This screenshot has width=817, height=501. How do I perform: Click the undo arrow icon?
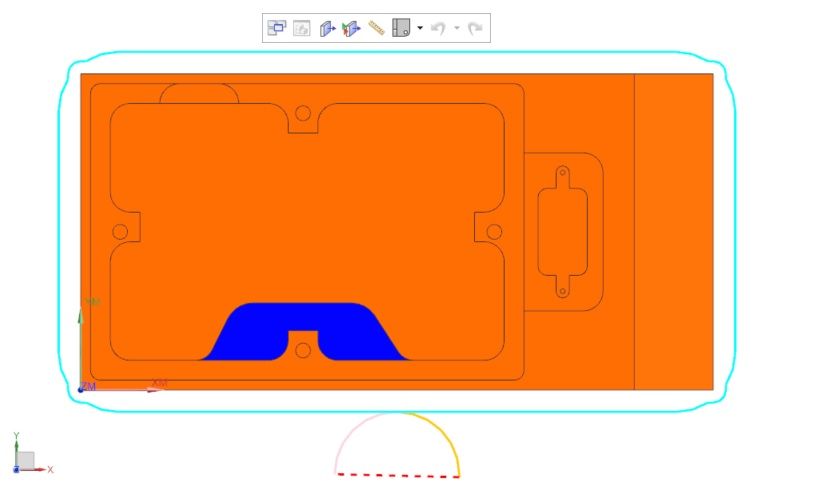pyautogui.click(x=438, y=28)
